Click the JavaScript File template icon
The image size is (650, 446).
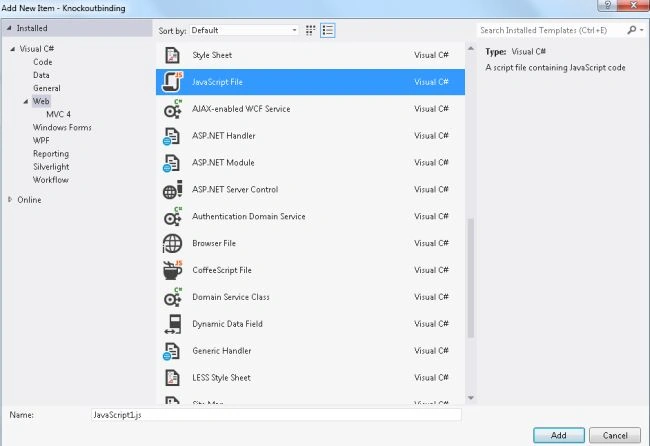172,82
